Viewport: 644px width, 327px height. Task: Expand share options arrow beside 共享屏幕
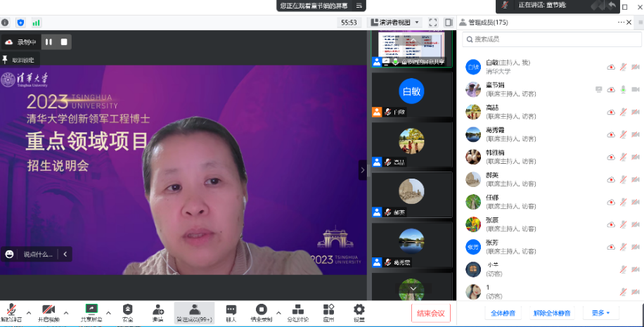pyautogui.click(x=108, y=313)
